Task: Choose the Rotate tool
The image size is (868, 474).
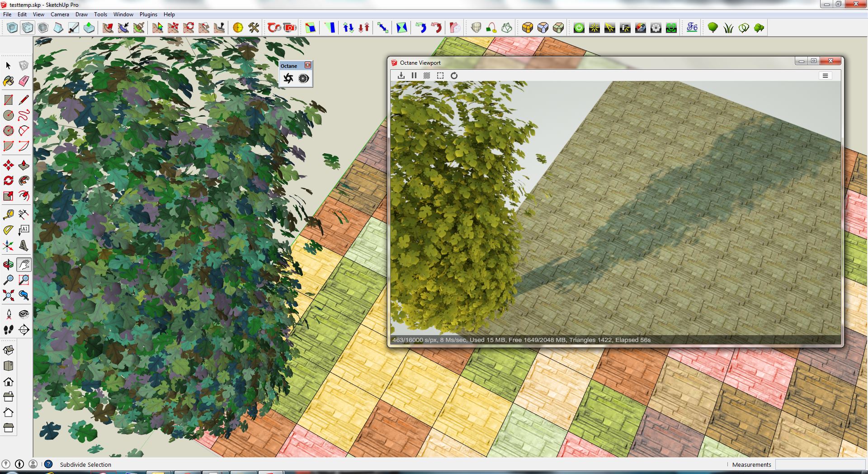Action: click(x=8, y=180)
